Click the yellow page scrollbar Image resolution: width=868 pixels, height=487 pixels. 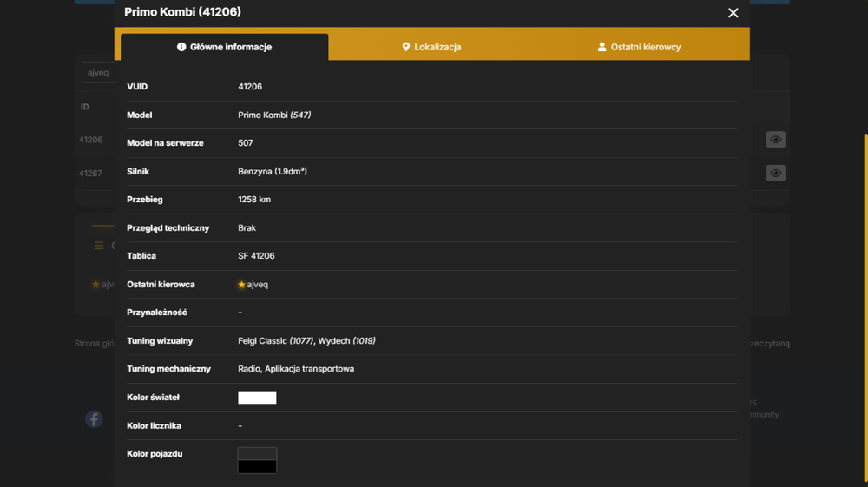[x=865, y=307]
